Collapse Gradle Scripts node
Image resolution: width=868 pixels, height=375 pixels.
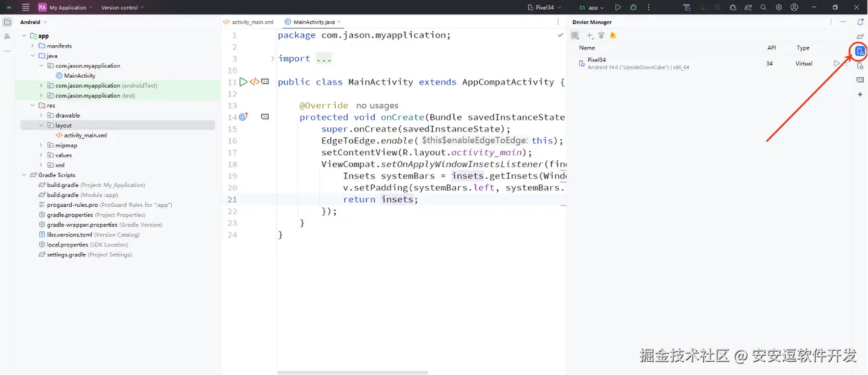click(24, 175)
